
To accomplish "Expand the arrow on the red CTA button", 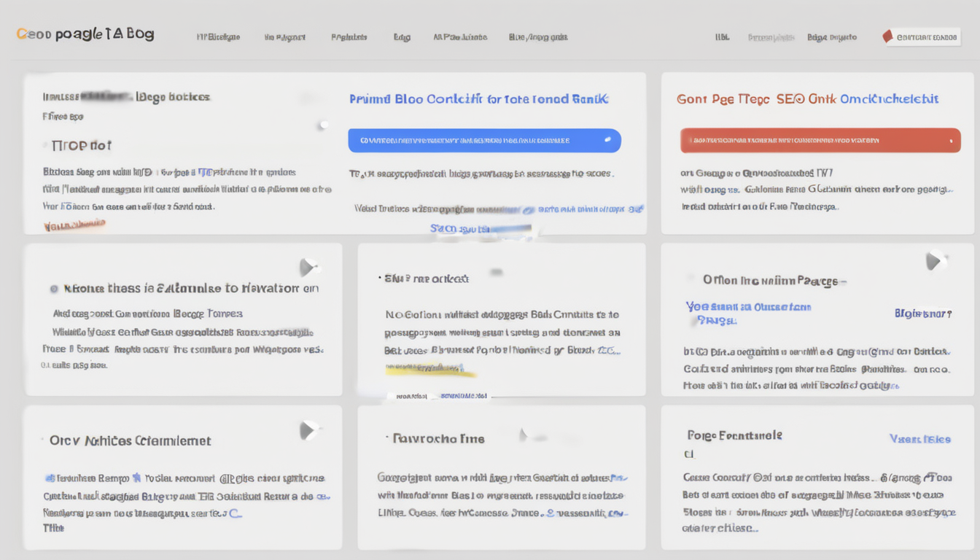I will click(x=951, y=140).
